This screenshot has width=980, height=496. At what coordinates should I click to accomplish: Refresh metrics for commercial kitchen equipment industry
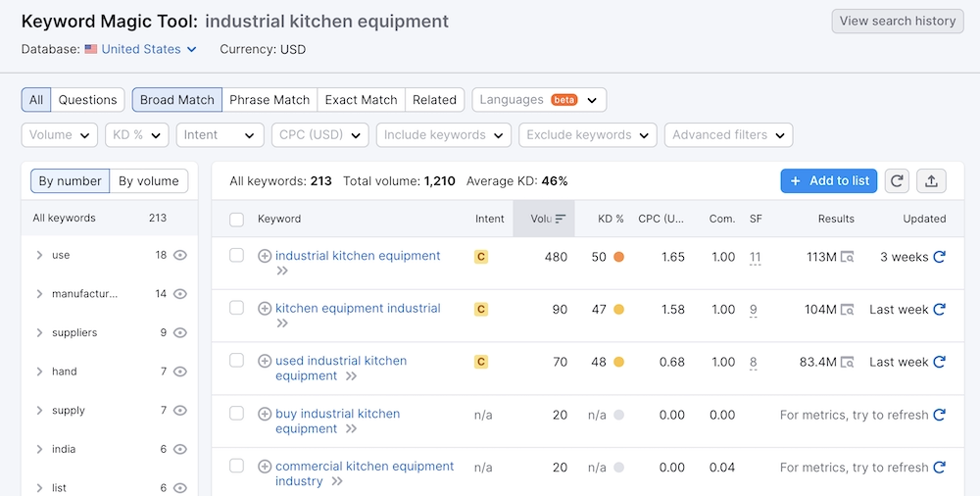click(x=939, y=468)
